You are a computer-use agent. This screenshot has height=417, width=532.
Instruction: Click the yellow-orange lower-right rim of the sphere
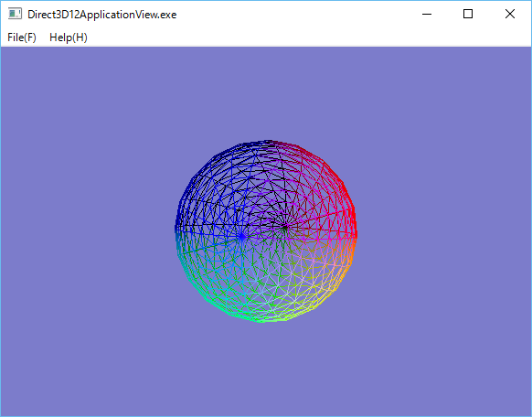tap(343, 272)
